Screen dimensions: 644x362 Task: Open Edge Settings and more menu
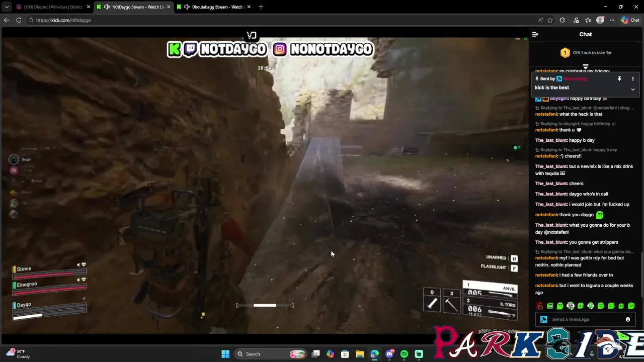click(x=612, y=20)
